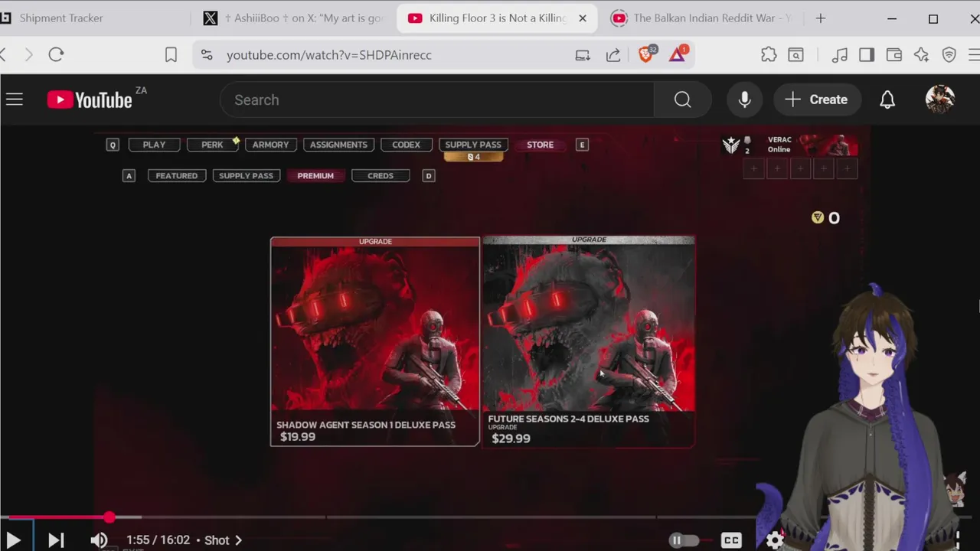Click ARMORY in the game menu
Screen dimensions: 980x551
271,145
